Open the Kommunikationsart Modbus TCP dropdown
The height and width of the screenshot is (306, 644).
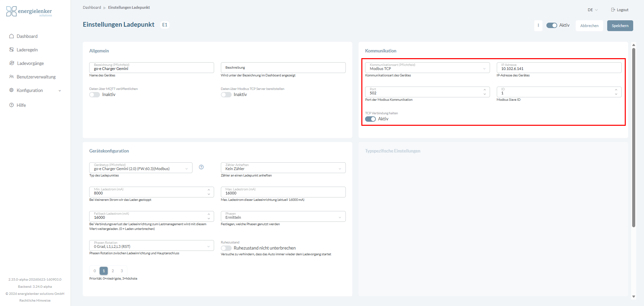(x=427, y=68)
